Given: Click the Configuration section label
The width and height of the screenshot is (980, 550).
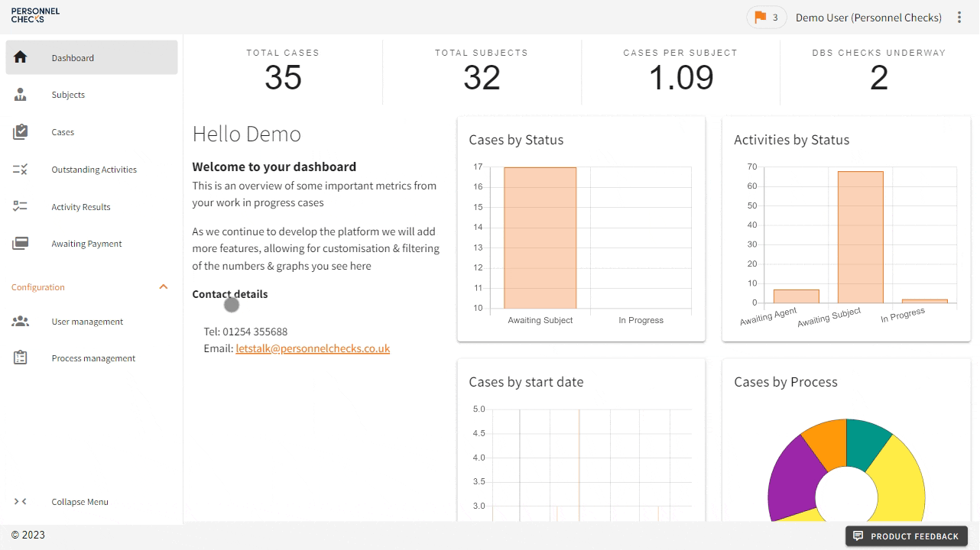Looking at the screenshot, I should click(38, 287).
